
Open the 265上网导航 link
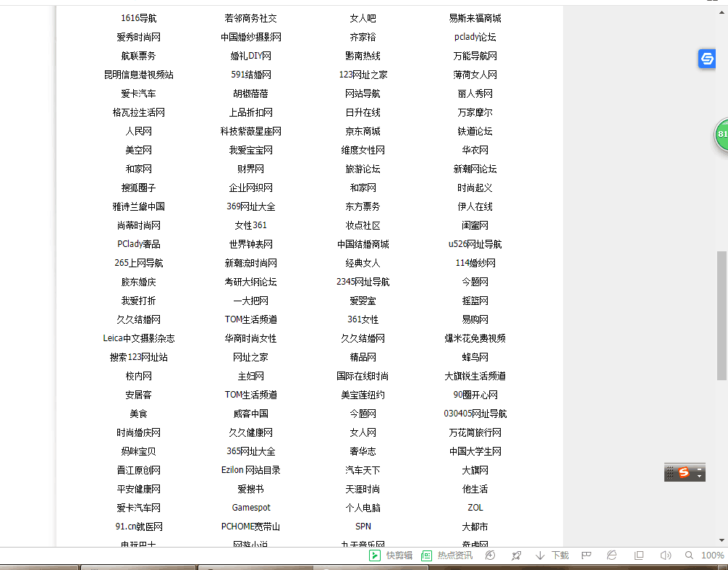point(138,263)
